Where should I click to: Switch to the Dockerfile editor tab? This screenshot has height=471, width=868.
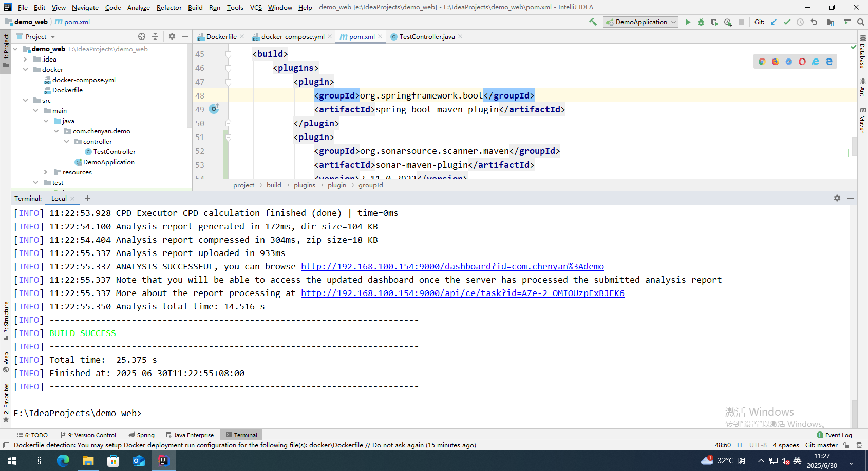point(221,36)
